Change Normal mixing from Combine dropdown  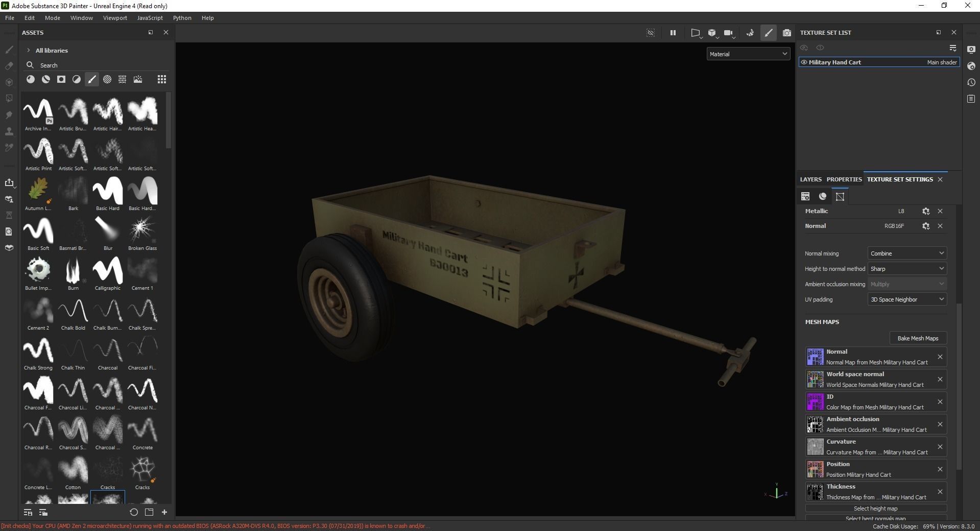click(x=906, y=253)
